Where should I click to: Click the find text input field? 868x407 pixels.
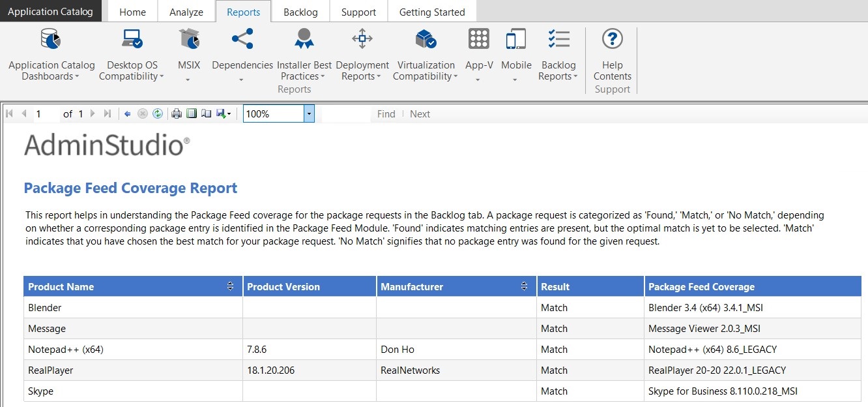coord(345,114)
